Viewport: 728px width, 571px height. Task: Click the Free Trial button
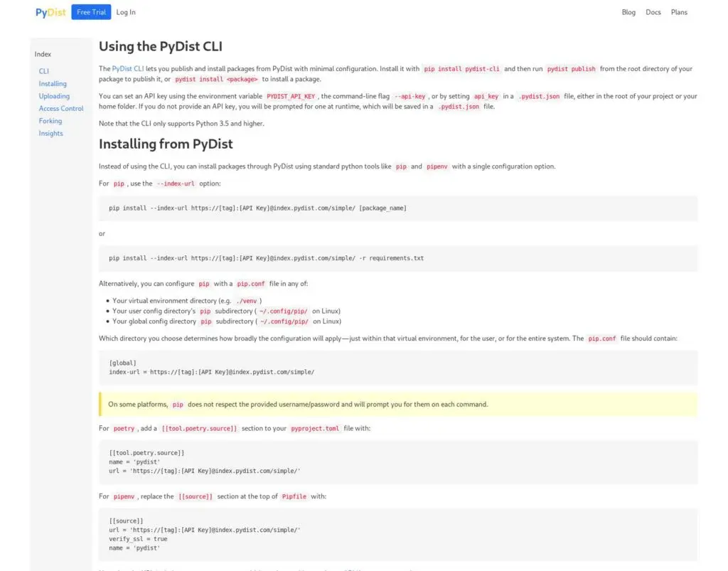pyautogui.click(x=91, y=12)
